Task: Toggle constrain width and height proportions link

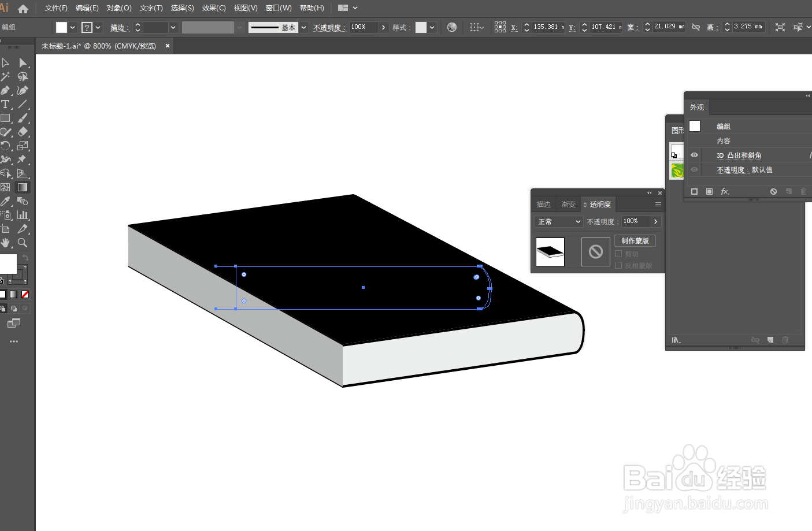Action: point(696,27)
